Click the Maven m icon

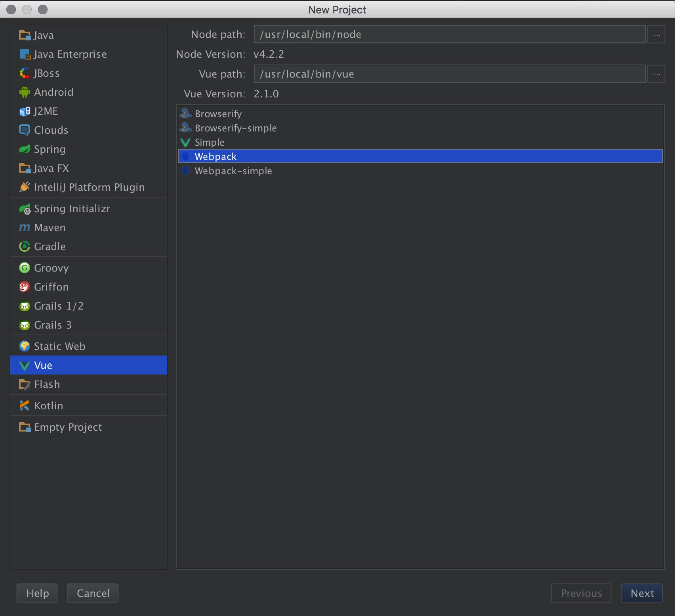coord(25,228)
